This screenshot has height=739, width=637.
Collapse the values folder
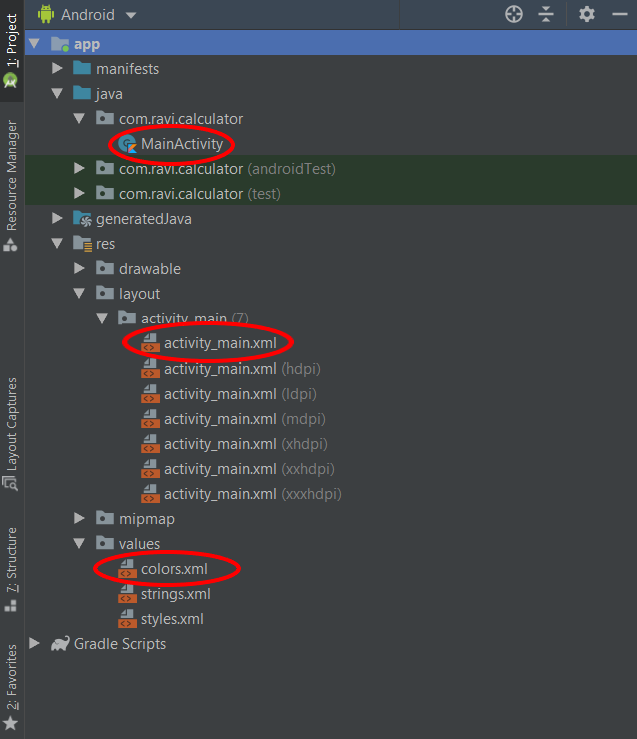click(x=79, y=543)
